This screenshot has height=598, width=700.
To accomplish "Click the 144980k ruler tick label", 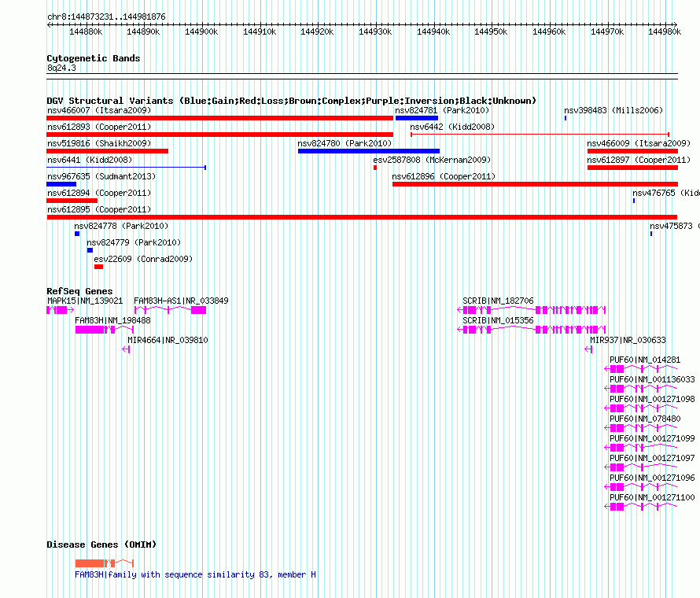I will pyautogui.click(x=665, y=31).
